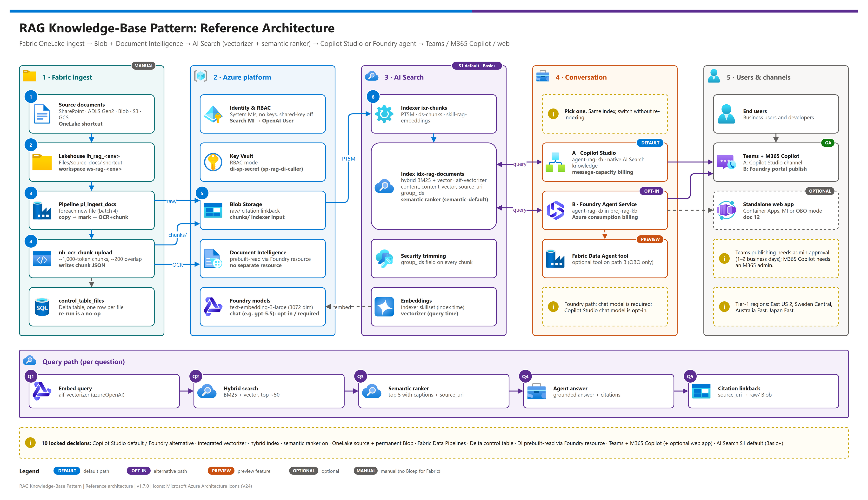Image resolution: width=868 pixels, height=500 pixels.
Task: Click the nb_ocr_chunk_upload code icon
Action: click(42, 259)
